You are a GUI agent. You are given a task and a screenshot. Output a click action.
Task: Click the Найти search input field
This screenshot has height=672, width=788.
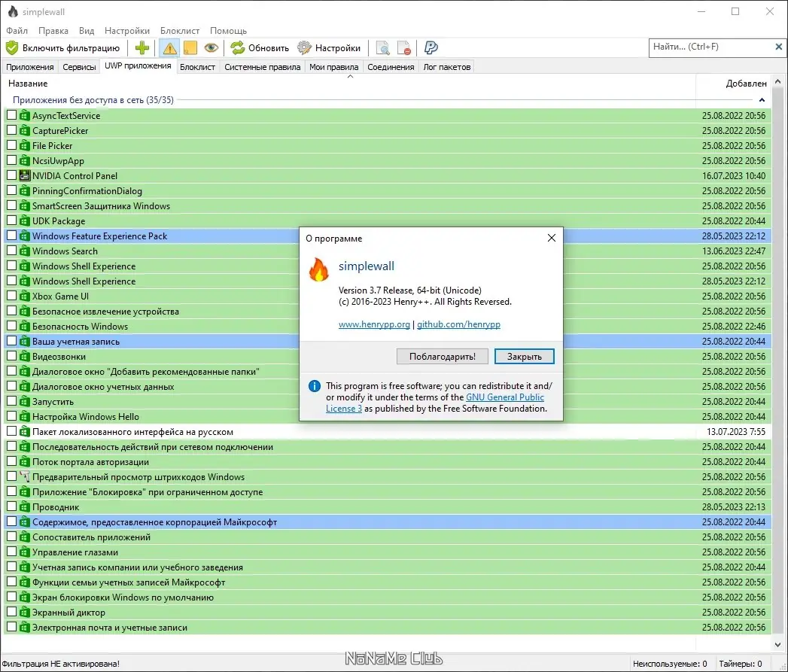click(x=710, y=47)
